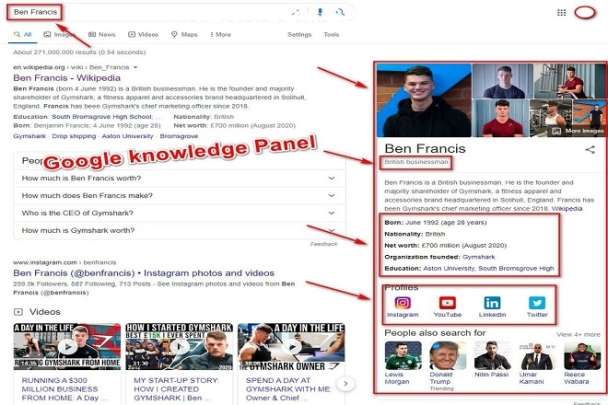
Task: Open the Gymshark related link under Wikipedia result
Action: pyautogui.click(x=29, y=136)
